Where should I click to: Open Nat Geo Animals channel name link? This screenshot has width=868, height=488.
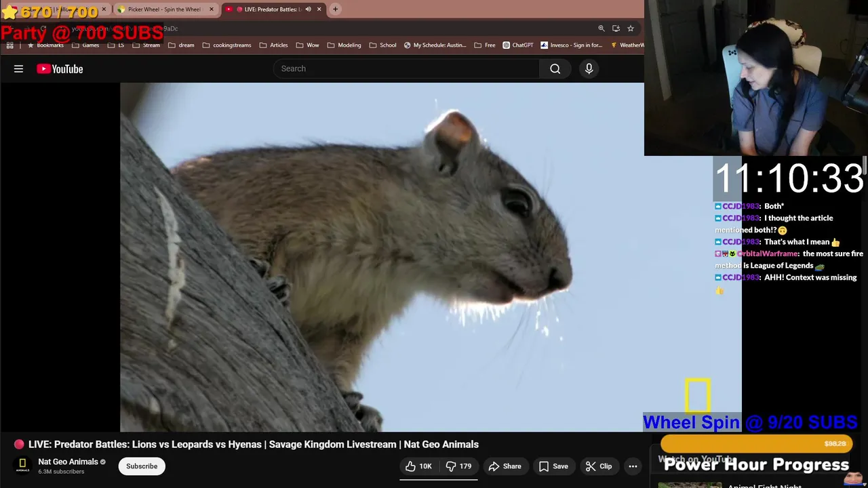(68, 462)
